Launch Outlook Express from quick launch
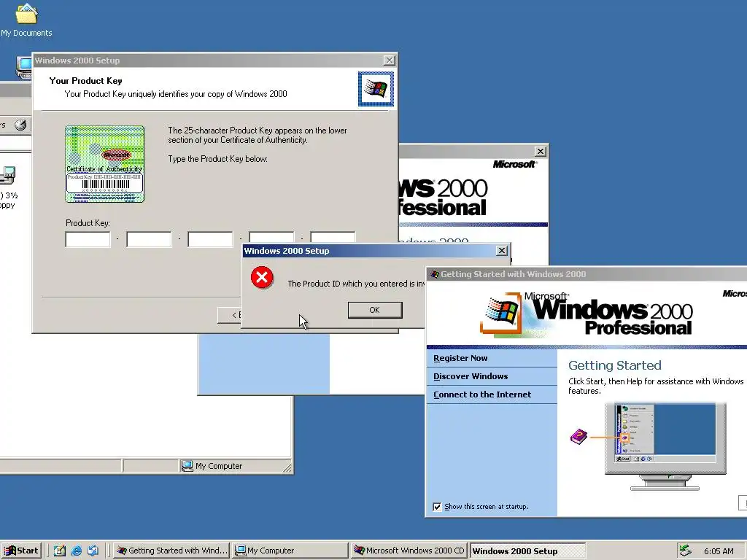747x560 pixels. point(93,551)
